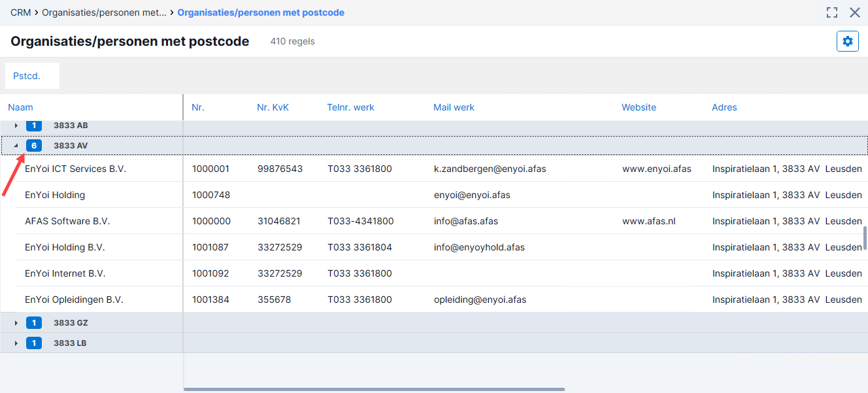Viewport: 868px width, 393px height.
Task: Toggle the fullscreen icon
Action: tap(832, 12)
